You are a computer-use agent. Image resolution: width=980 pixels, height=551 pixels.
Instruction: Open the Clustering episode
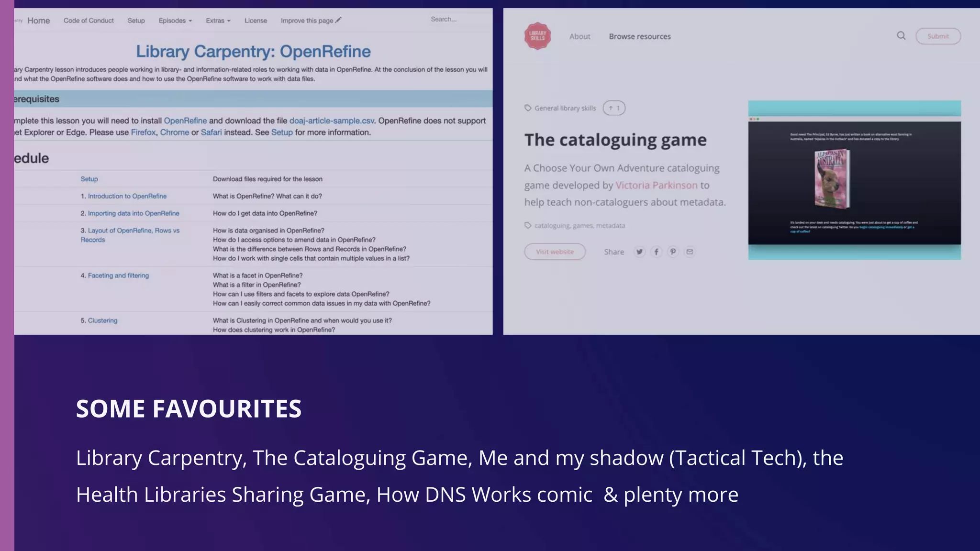pyautogui.click(x=102, y=320)
